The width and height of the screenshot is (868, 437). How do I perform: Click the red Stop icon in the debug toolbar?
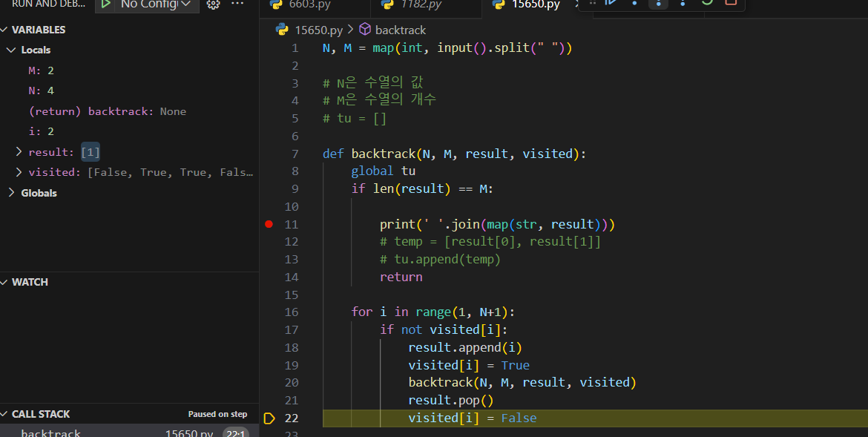(x=731, y=2)
